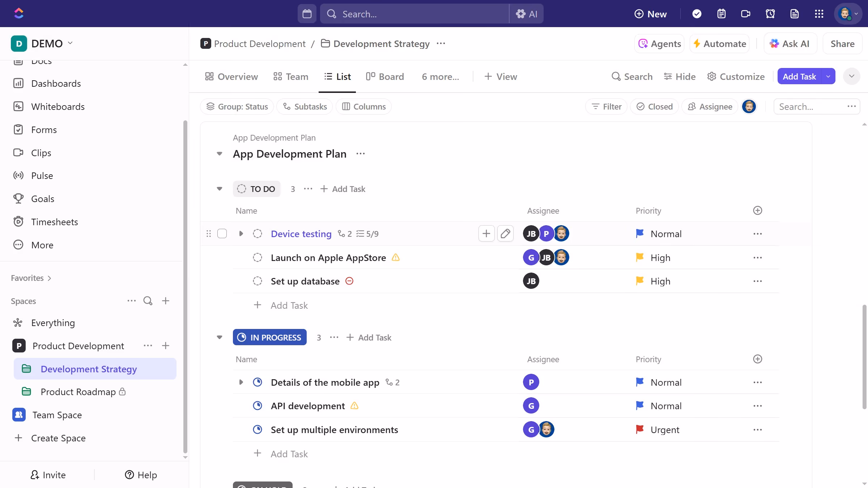Screen dimensions: 868x488
Task: Open the apps grid icon
Action: (x=819, y=14)
